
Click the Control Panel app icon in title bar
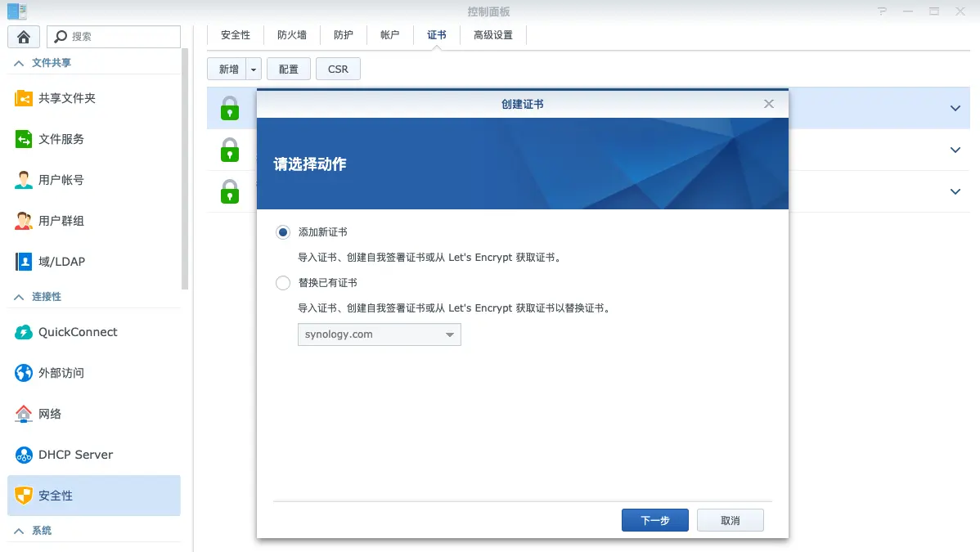point(17,11)
